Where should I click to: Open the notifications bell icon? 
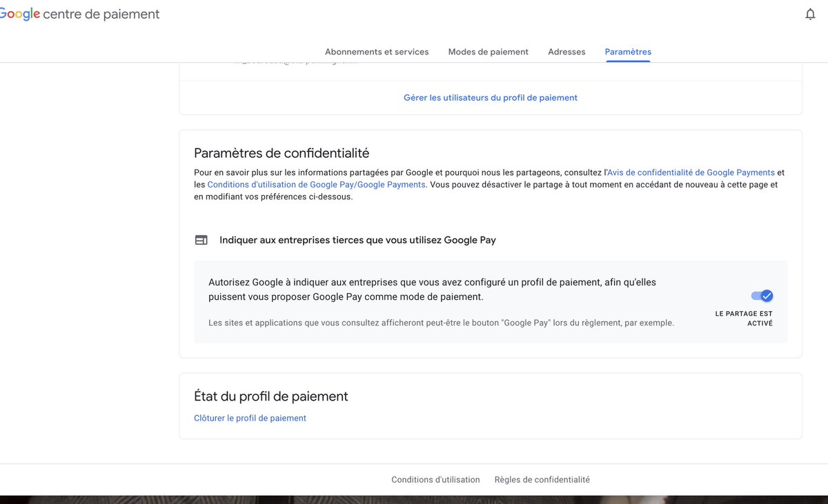811,14
